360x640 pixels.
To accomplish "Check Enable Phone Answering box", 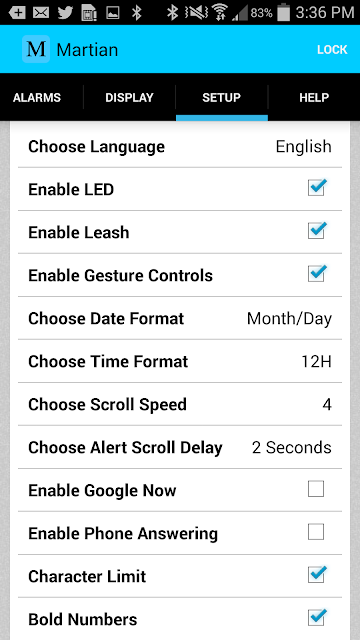I will (x=316, y=532).
